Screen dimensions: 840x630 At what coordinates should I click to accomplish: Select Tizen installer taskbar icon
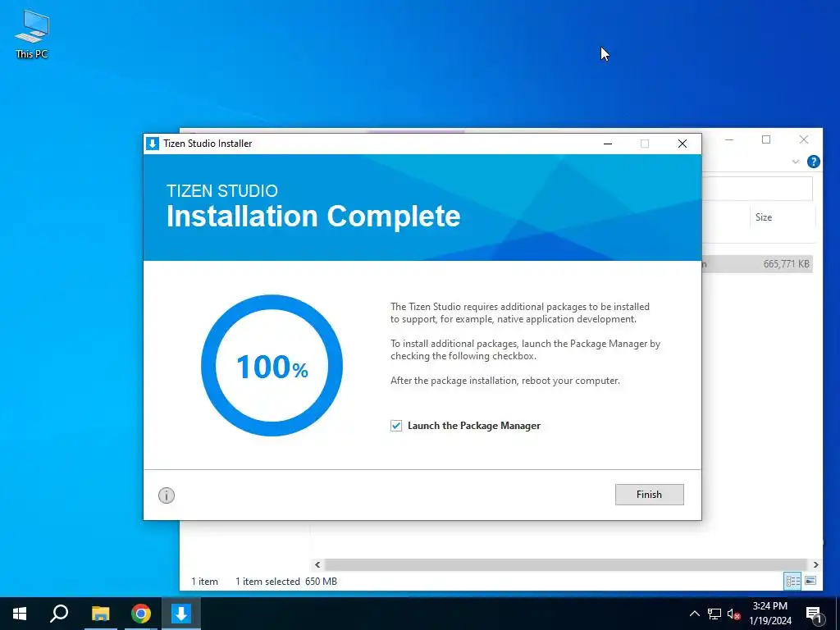181,614
